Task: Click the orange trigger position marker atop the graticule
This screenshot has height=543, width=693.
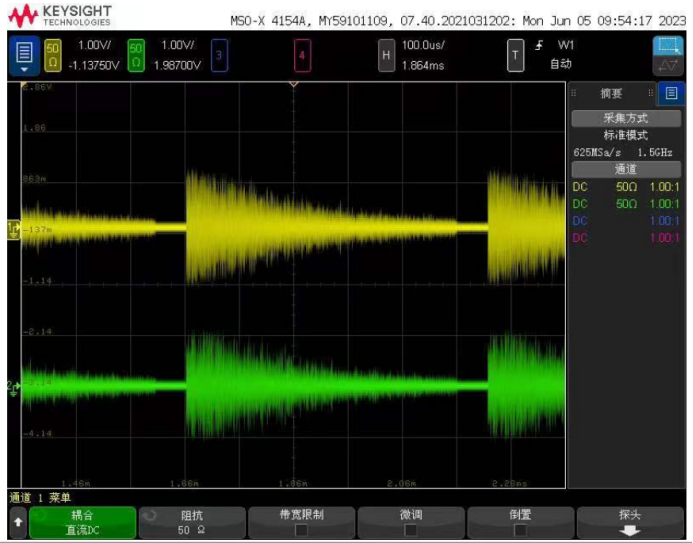Action: click(x=293, y=84)
